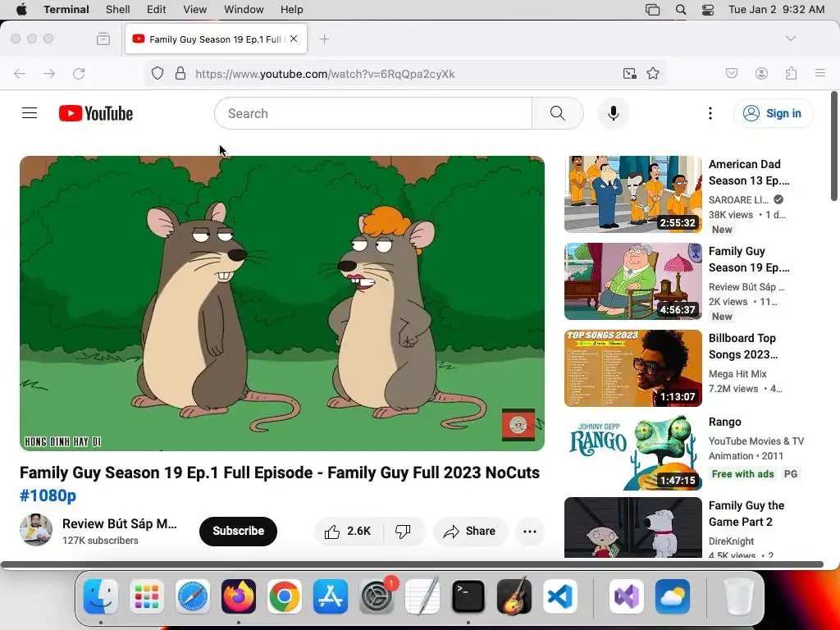Open Spotlight search in the menu bar
Viewport: 840px width, 630px height.
click(x=681, y=10)
